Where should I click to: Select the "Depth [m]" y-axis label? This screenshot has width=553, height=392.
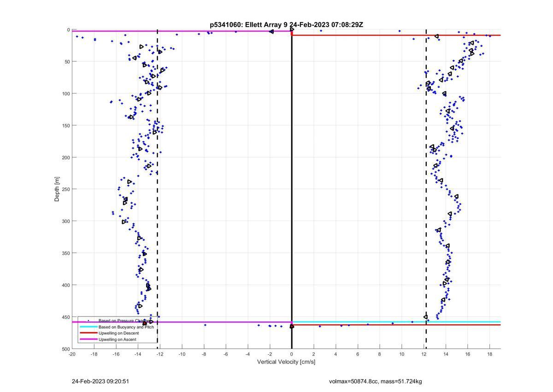57,189
